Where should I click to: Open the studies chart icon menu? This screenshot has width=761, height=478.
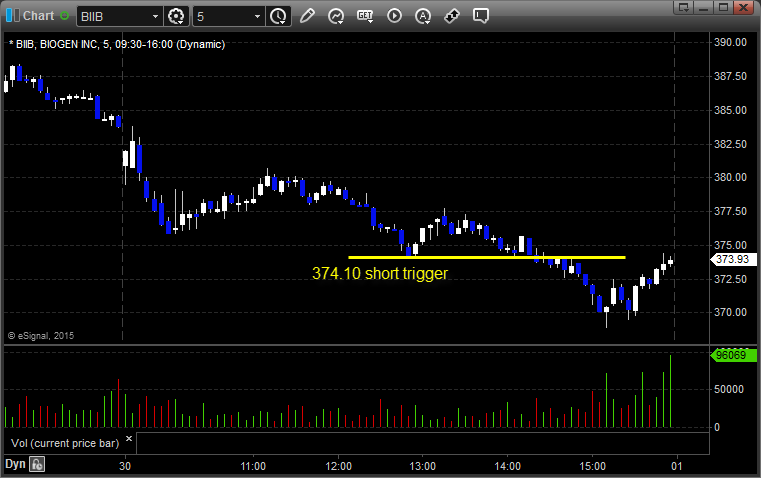336,16
